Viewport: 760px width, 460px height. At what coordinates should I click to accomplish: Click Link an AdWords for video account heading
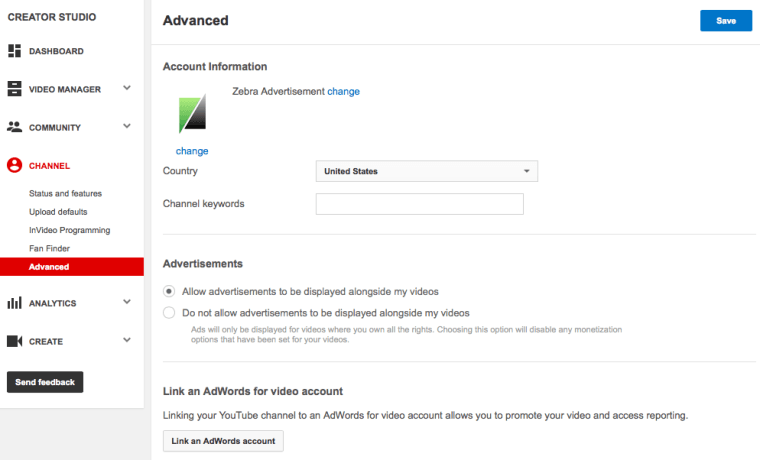pos(253,391)
